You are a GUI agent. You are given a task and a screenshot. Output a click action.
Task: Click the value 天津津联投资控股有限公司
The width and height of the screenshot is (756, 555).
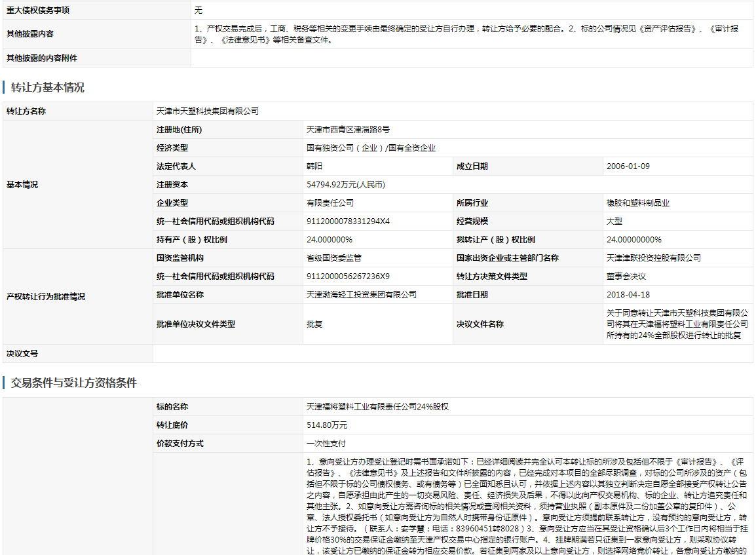(654, 258)
